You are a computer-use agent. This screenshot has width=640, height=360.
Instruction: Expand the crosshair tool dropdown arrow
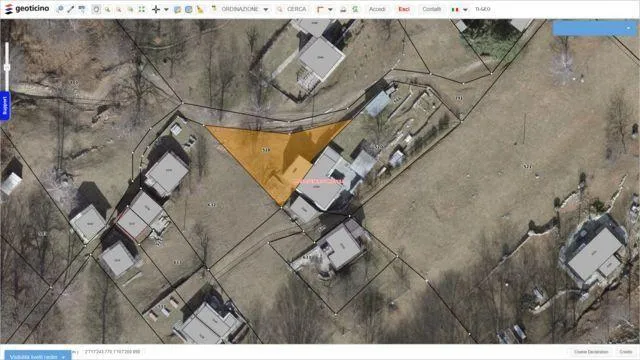(x=166, y=9)
